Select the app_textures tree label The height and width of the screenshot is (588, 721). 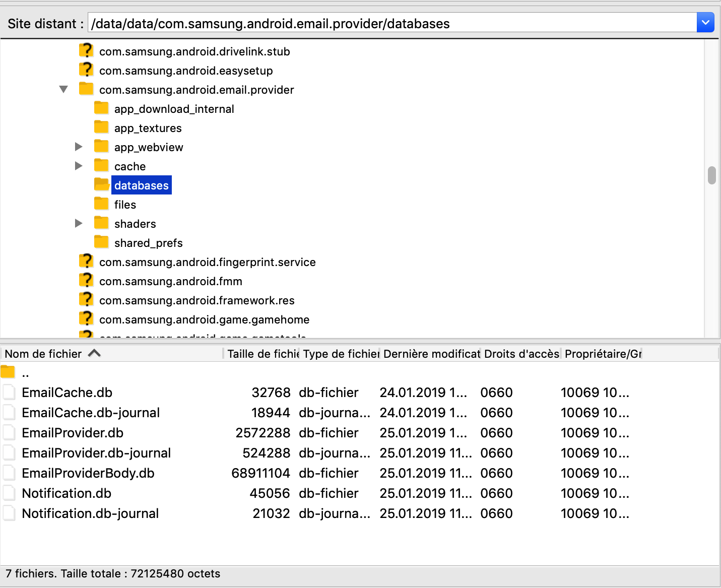[148, 128]
